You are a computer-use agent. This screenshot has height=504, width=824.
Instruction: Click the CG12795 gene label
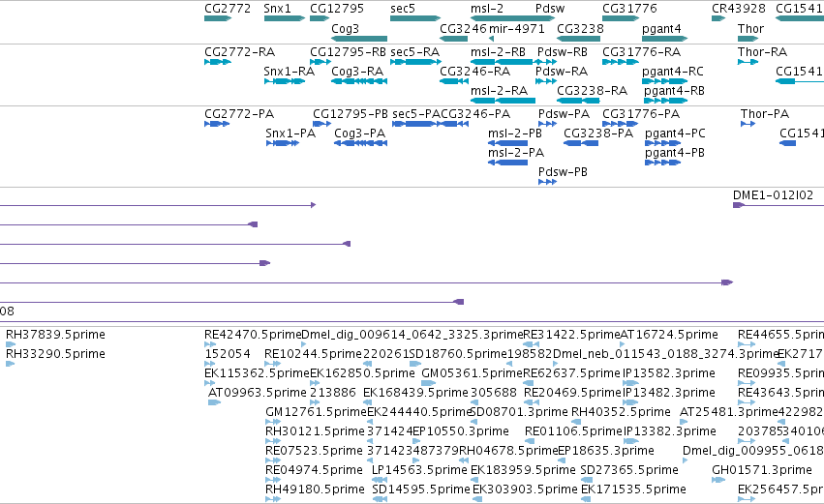click(x=337, y=9)
